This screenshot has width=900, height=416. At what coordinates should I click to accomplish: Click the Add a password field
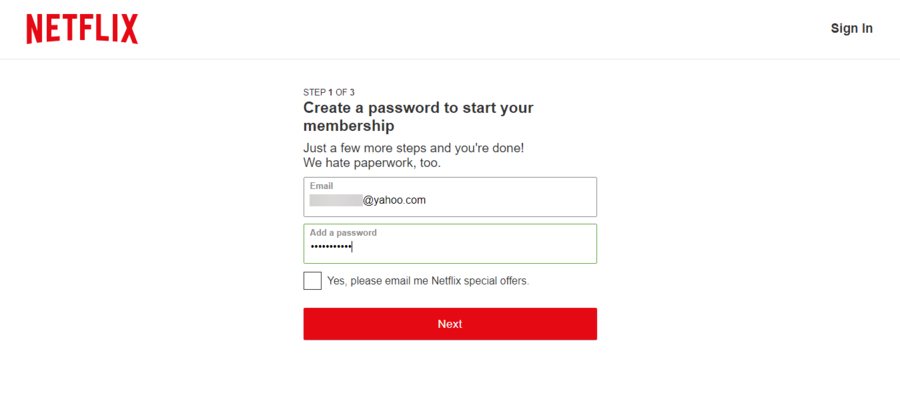(x=450, y=244)
